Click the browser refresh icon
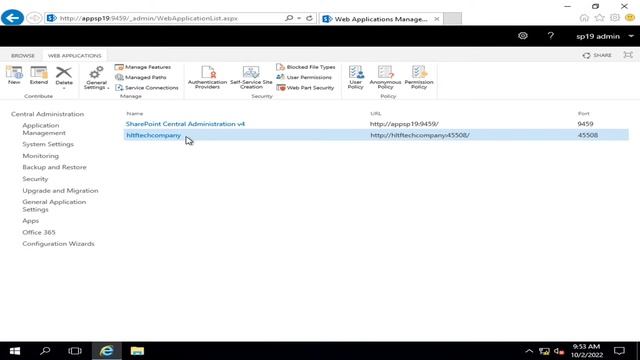The width and height of the screenshot is (640, 360). (x=309, y=18)
